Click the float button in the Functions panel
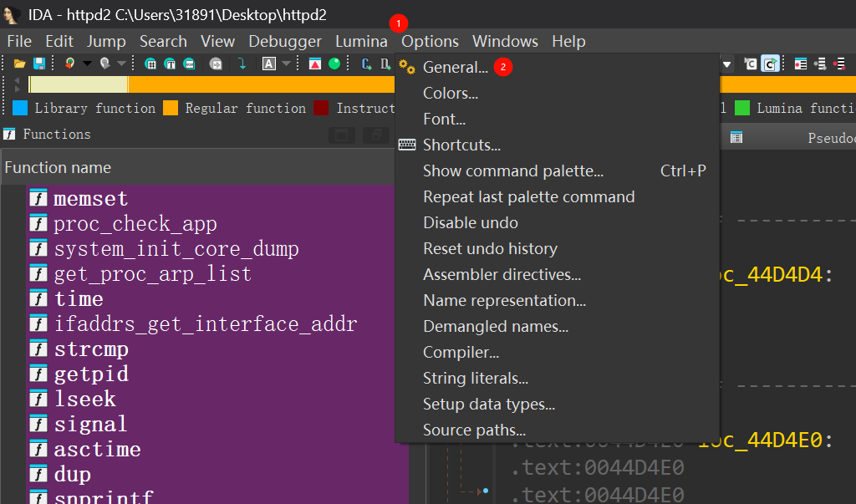 pos(342,135)
